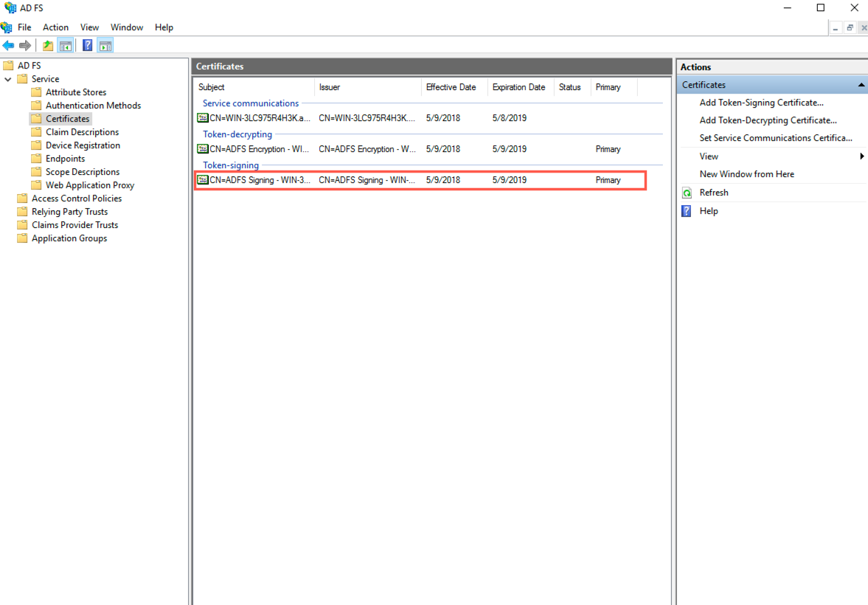Select the Relying Party Trusts node
868x605 pixels.
coord(69,212)
